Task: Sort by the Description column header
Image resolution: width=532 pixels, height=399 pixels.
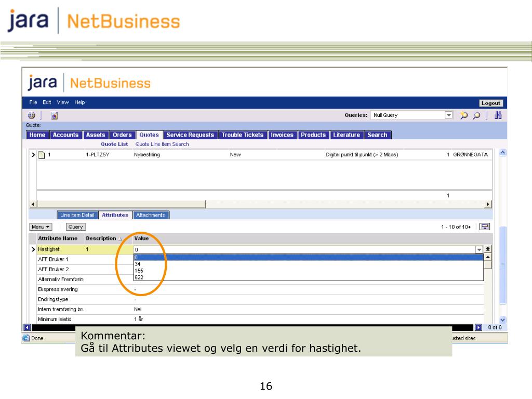Action: coord(101,238)
